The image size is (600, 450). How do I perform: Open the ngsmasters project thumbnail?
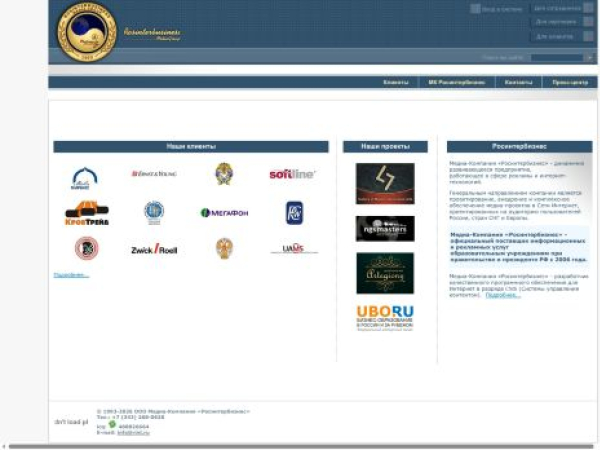click(x=385, y=229)
